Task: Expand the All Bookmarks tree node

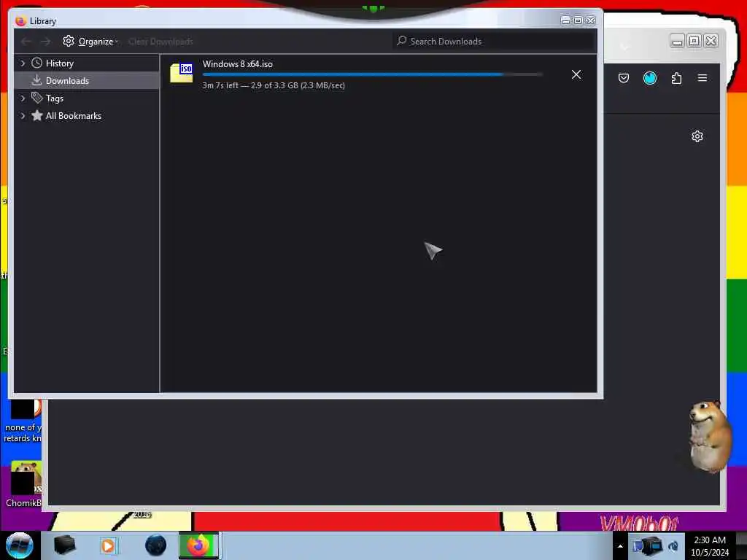Action: click(x=23, y=116)
